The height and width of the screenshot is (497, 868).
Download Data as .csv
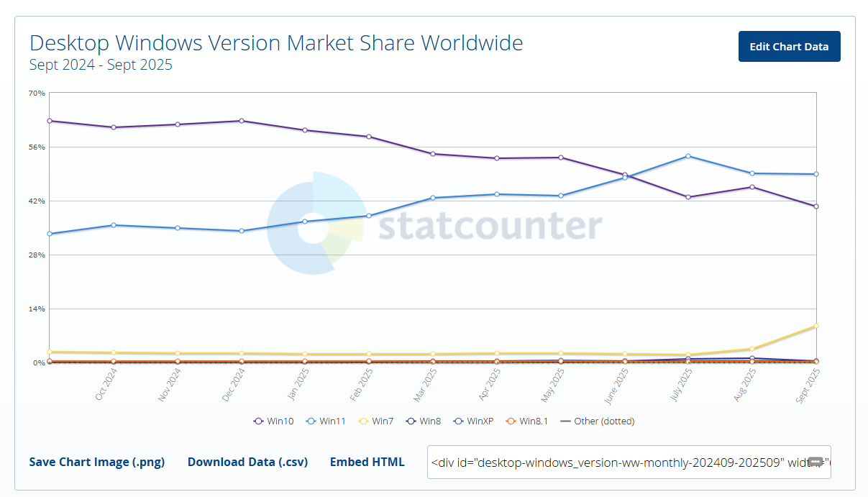pos(247,462)
